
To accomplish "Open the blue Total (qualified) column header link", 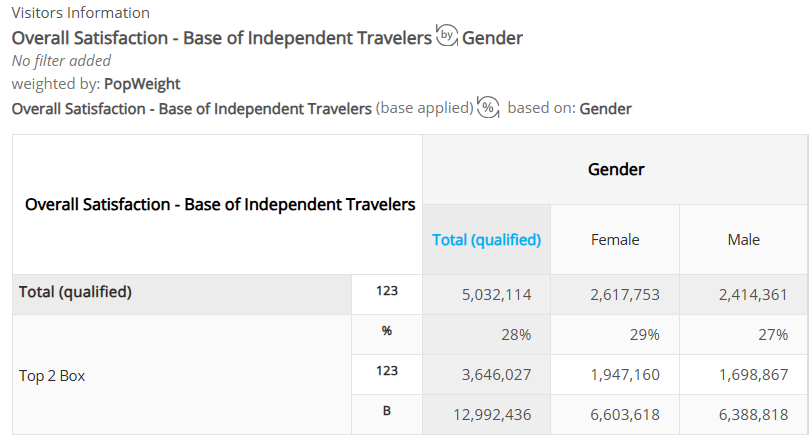I will [x=487, y=240].
